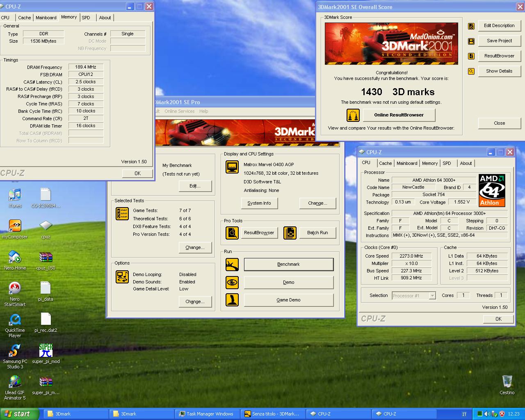Click Save Project button
The image size is (525, 420).
(x=499, y=41)
